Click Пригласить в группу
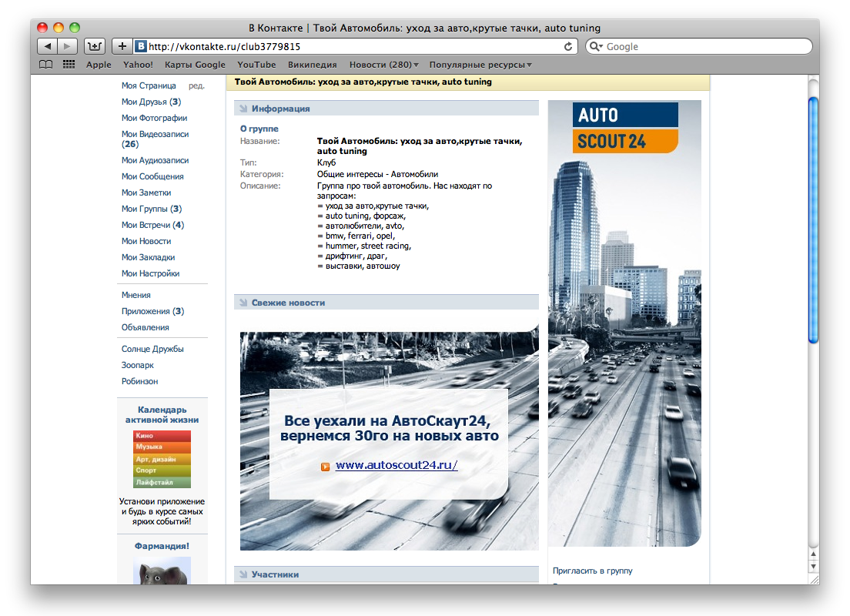850x616 pixels. pyautogui.click(x=593, y=571)
